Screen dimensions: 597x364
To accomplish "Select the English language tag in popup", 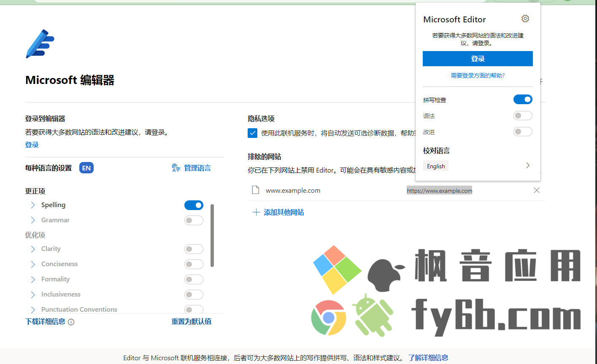I will click(x=436, y=166).
